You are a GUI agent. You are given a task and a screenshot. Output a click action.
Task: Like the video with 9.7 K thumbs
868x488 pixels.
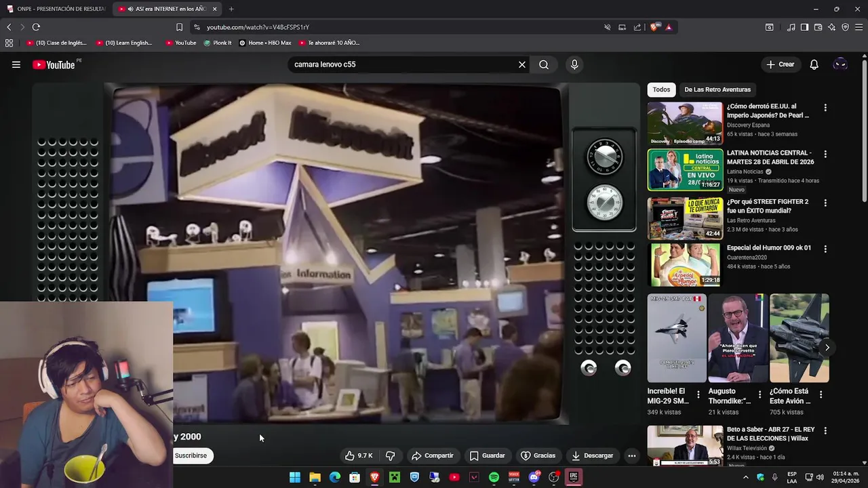(x=359, y=455)
